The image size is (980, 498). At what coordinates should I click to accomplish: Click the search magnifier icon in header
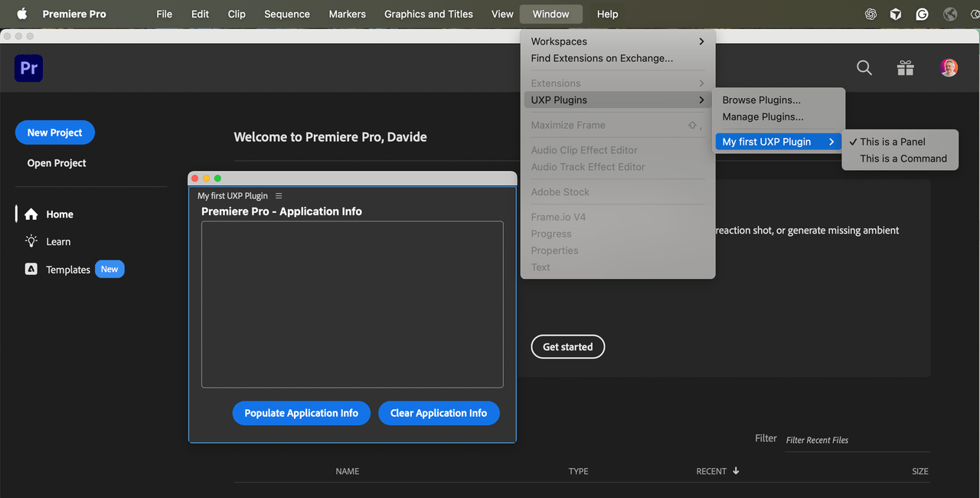pos(864,67)
